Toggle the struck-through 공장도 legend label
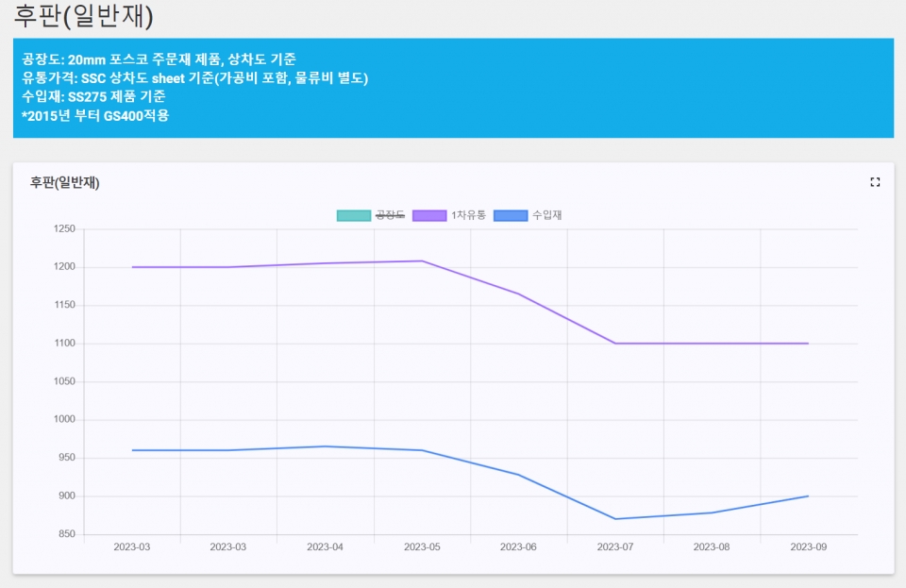Image resolution: width=906 pixels, height=588 pixels. click(390, 215)
